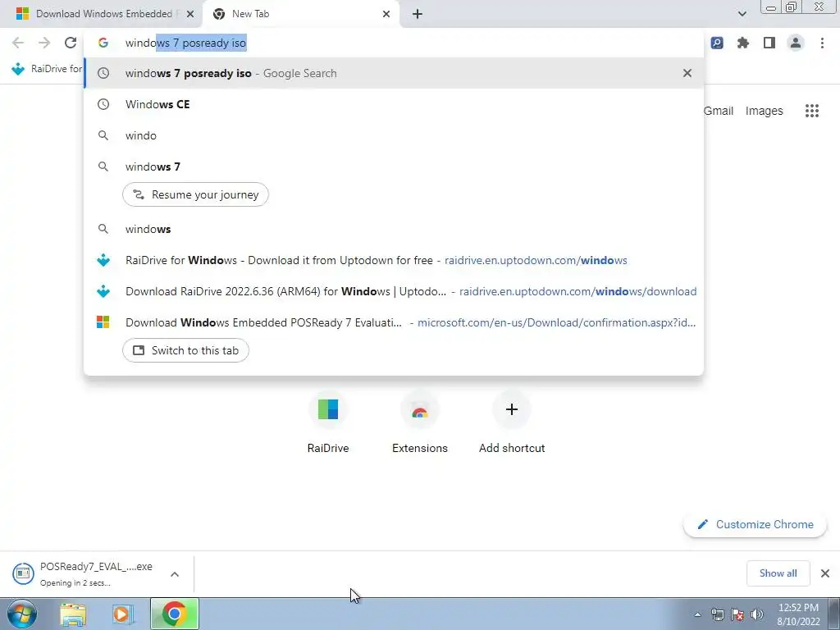Open the taskbar clock showing 12:52 PM
Image resolution: width=840 pixels, height=630 pixels.
tap(798, 614)
